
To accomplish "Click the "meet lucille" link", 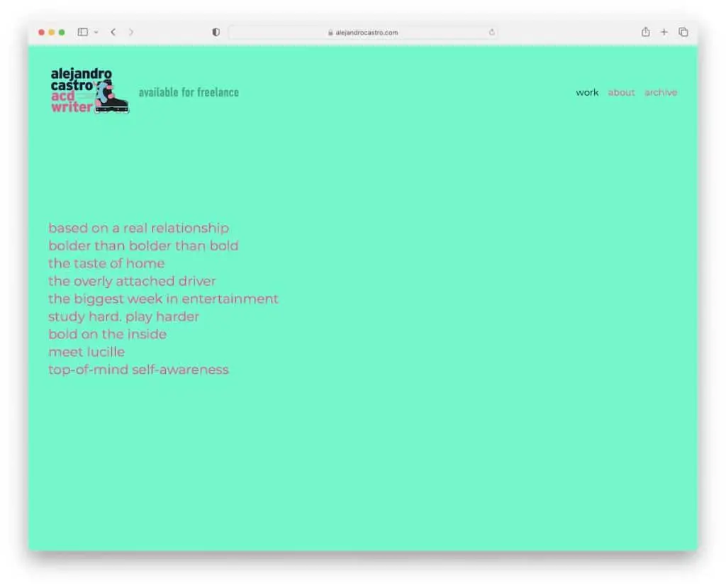I will [86, 352].
